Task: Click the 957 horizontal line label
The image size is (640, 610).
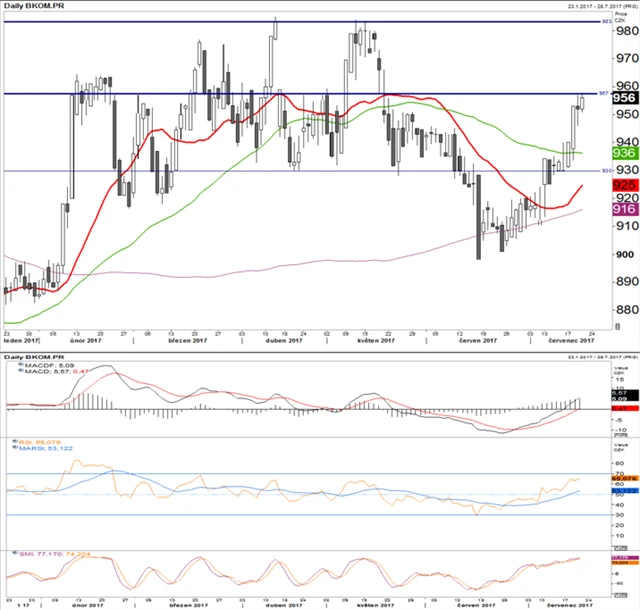Action: coord(603,94)
